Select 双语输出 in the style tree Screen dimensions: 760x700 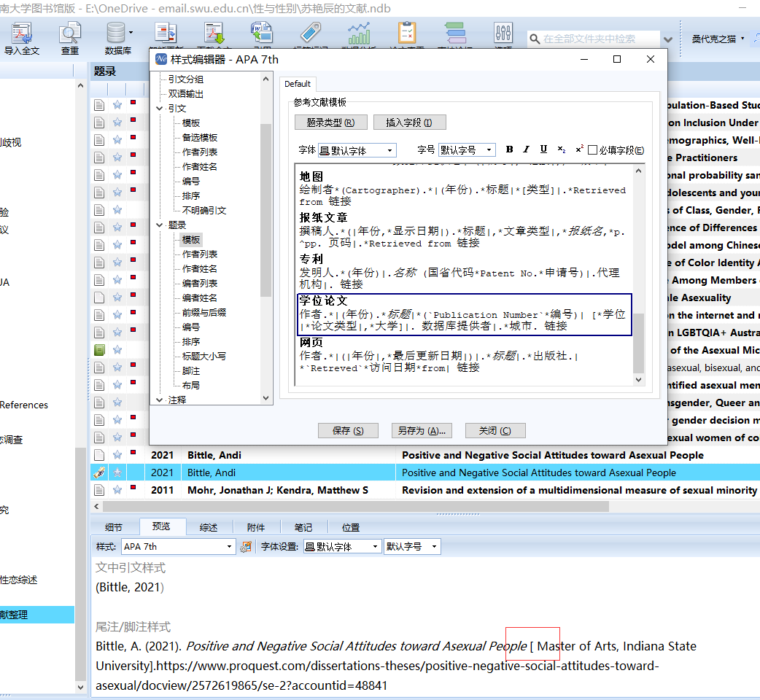pyautogui.click(x=185, y=94)
